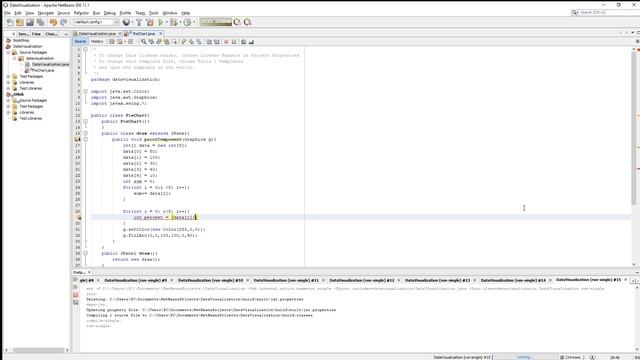Expand Test Libraries under DataVisualization
Image resolution: width=640 pixels, height=360 pixels.
9,88
